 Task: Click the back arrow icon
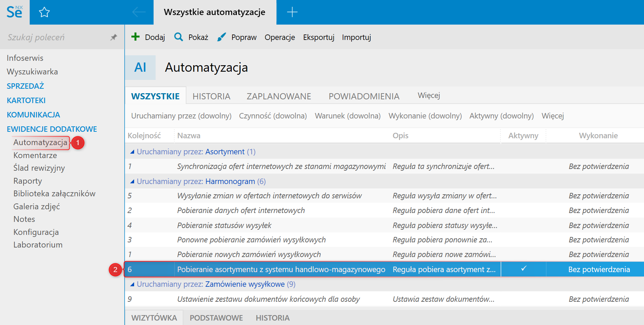pos(139,12)
